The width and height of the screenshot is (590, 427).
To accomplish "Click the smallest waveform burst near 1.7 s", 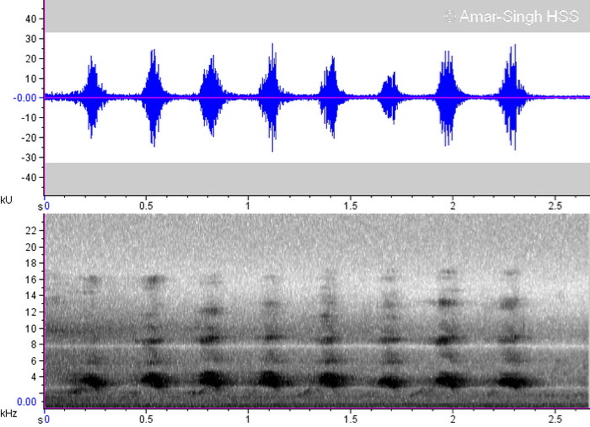I will tap(390, 97).
